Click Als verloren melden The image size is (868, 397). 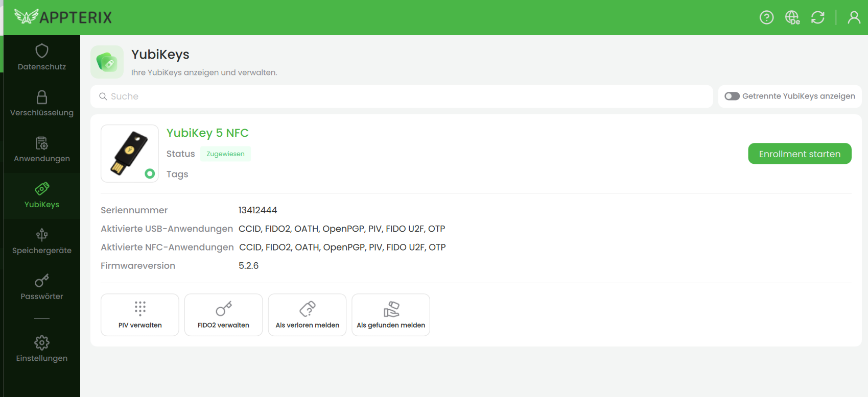pyautogui.click(x=307, y=315)
